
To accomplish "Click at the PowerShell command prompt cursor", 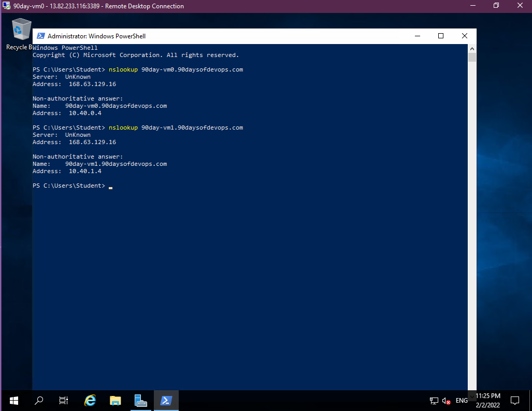I will tap(110, 186).
